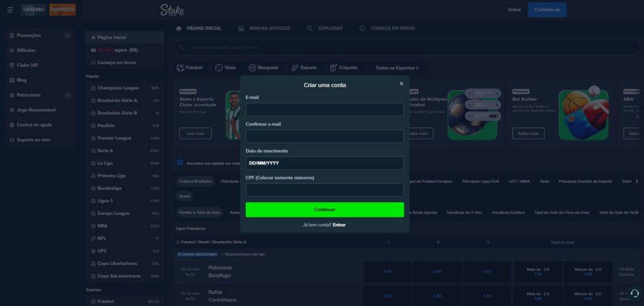Select the Críquete bat icon
644x306 pixels.
click(333, 68)
